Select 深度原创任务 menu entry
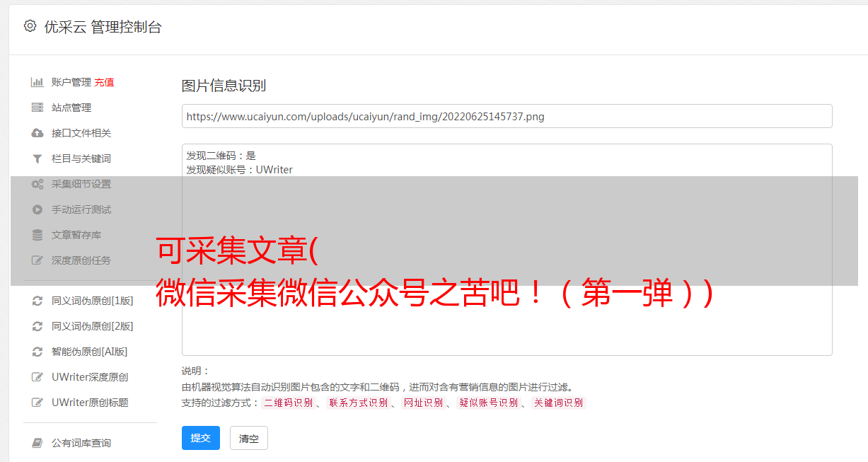 tap(81, 260)
